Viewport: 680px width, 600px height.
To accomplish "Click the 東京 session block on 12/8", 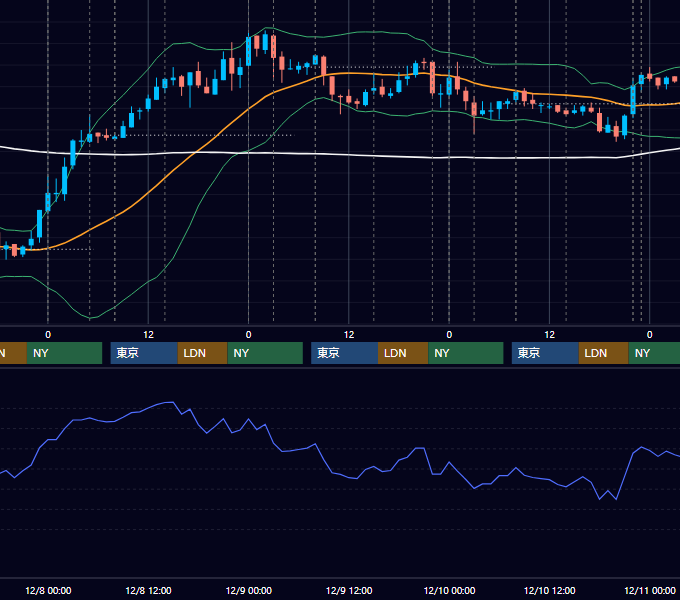I will [x=144, y=353].
